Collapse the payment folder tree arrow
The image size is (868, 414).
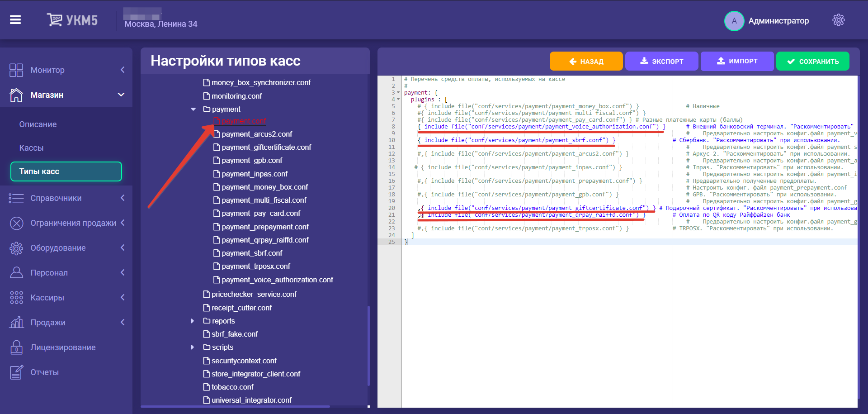[193, 109]
